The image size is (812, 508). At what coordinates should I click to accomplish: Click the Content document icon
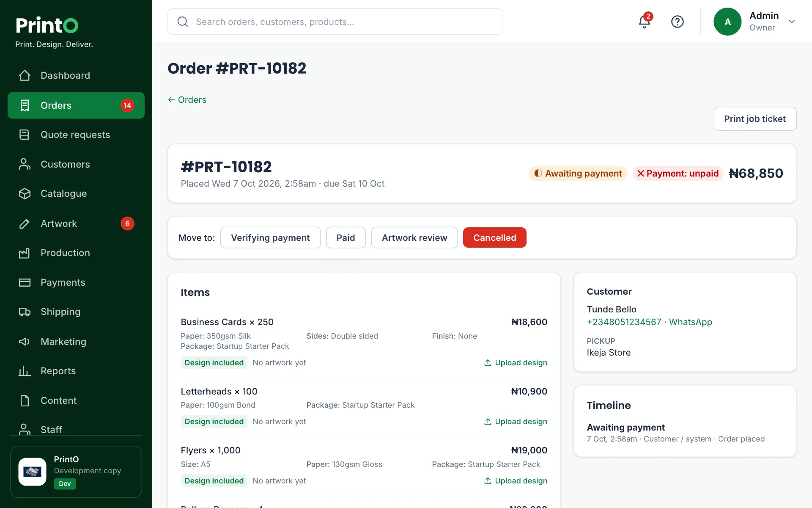pos(25,400)
